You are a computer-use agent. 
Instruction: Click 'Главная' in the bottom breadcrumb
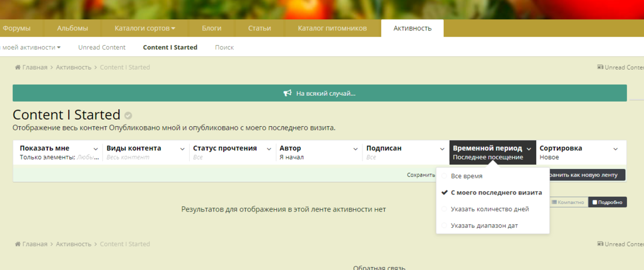(x=35, y=244)
